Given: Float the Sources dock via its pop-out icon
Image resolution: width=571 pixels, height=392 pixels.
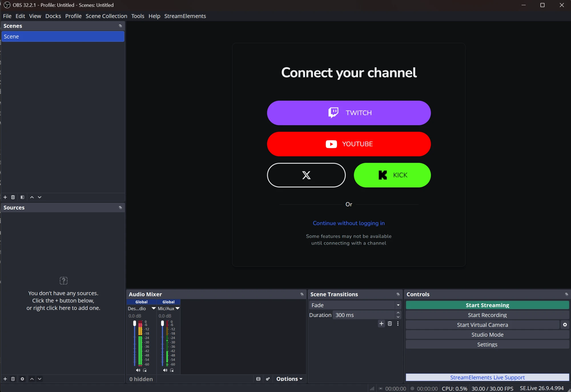Looking at the screenshot, I should click(120, 208).
